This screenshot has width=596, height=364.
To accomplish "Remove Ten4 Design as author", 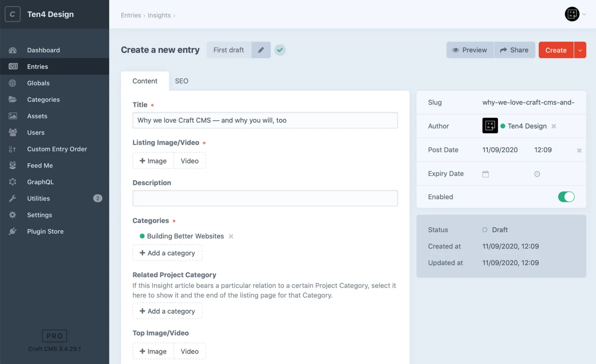I will coord(554,126).
